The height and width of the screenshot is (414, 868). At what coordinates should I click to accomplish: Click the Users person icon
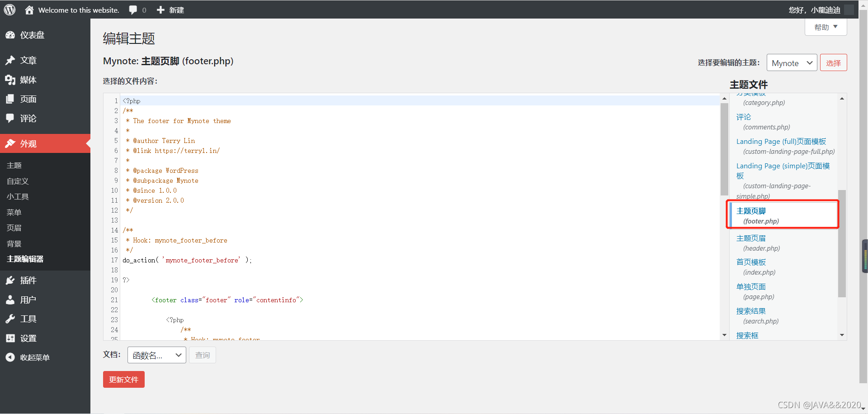pyautogui.click(x=10, y=300)
